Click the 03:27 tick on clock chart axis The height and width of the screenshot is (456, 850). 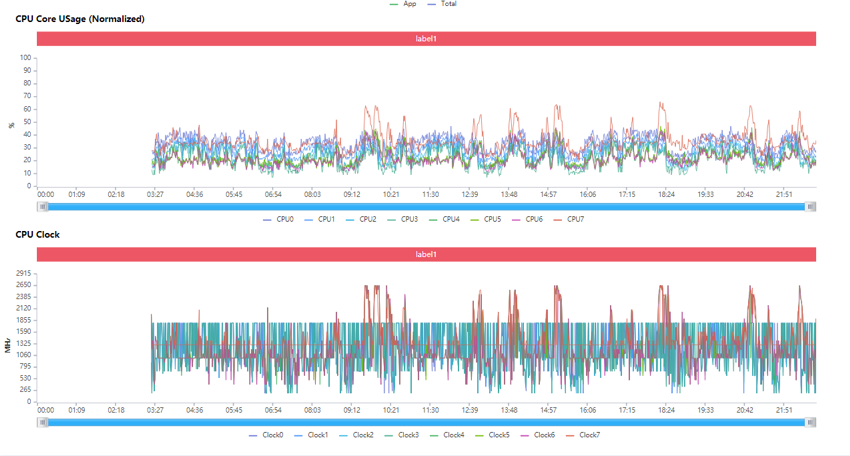[x=155, y=410]
